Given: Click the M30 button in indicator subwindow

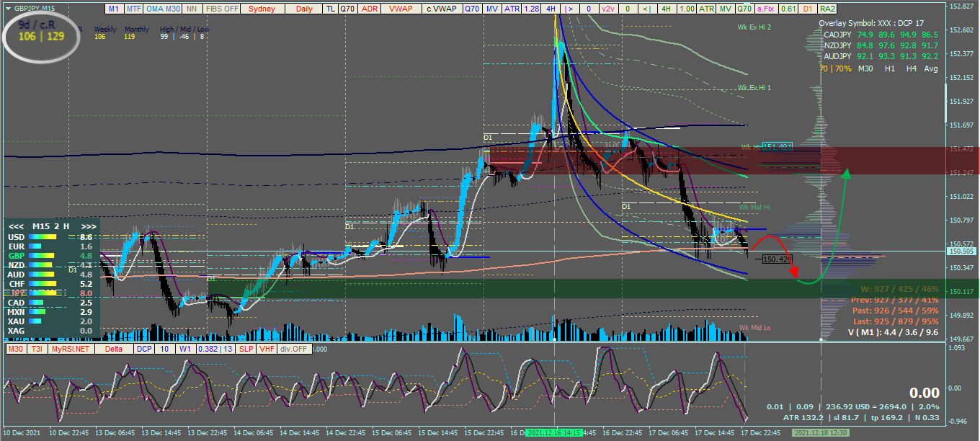Looking at the screenshot, I should pyautogui.click(x=16, y=349).
